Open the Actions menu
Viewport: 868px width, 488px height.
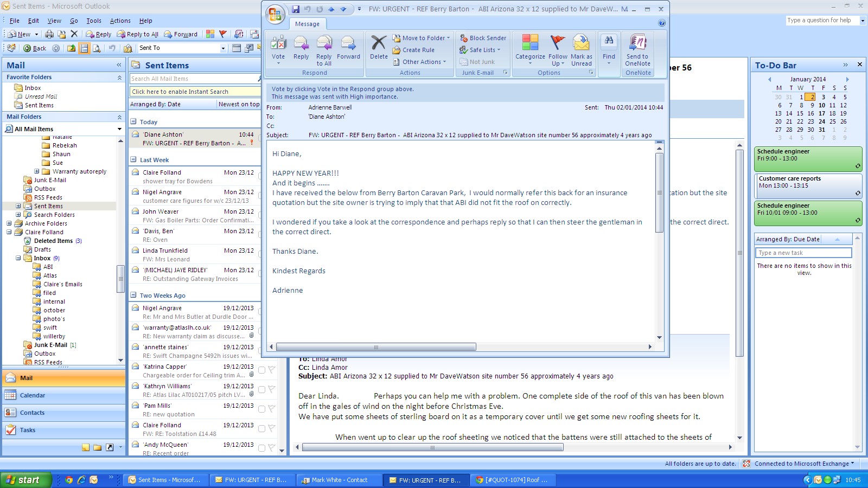[x=120, y=21]
